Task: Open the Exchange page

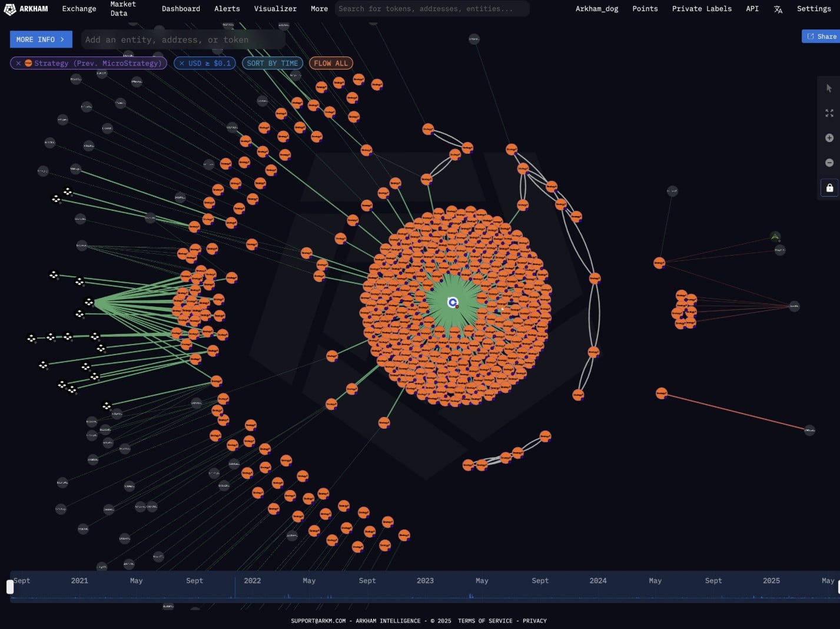Action: tap(79, 9)
